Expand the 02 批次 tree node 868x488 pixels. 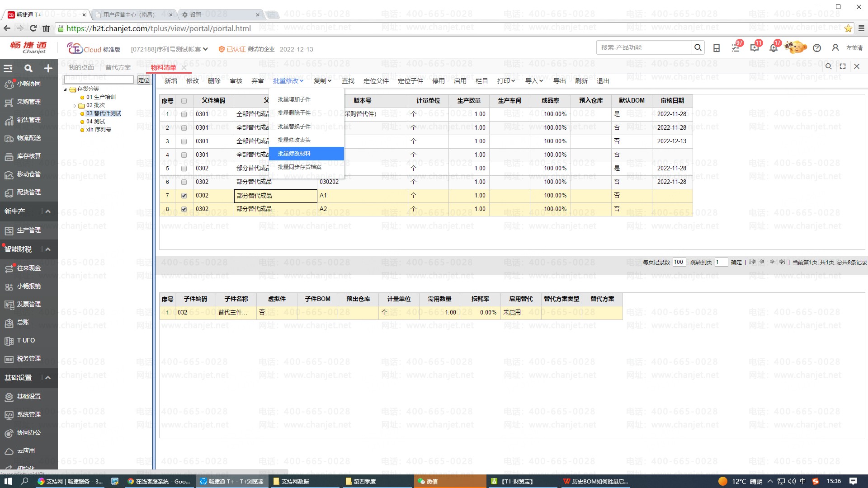coord(75,106)
